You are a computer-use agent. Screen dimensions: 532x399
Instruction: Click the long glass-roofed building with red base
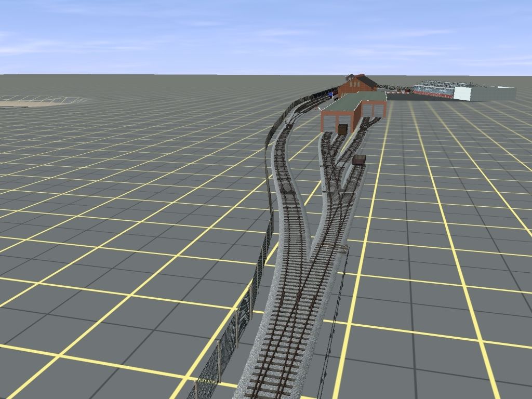tap(434, 90)
